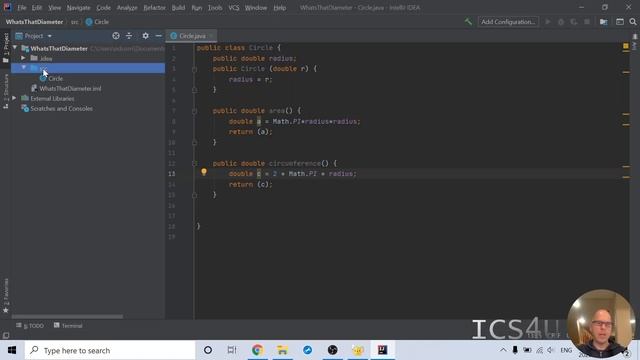This screenshot has height=360, width=640.
Task: Open the Build menu
Action: pyautogui.click(x=178, y=8)
